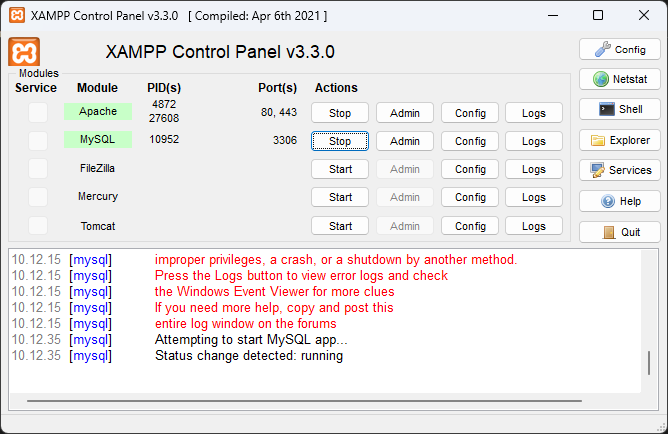Click Apache PID 27608

click(164, 118)
